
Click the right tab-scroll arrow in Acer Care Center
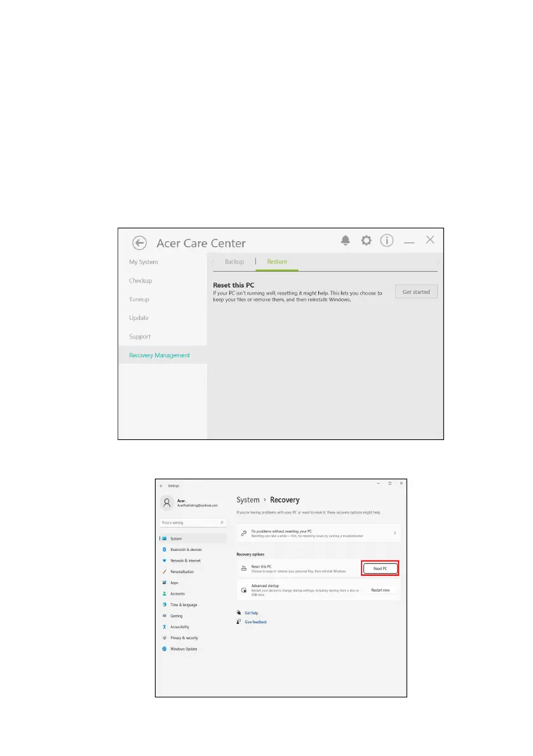pyautogui.click(x=438, y=262)
